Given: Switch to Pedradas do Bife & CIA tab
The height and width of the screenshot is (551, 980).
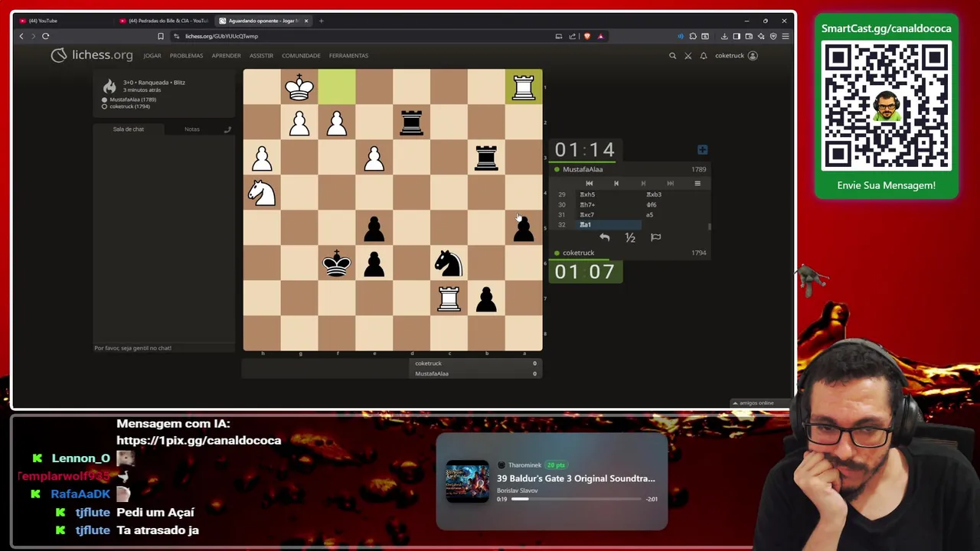Looking at the screenshot, I should click(165, 21).
